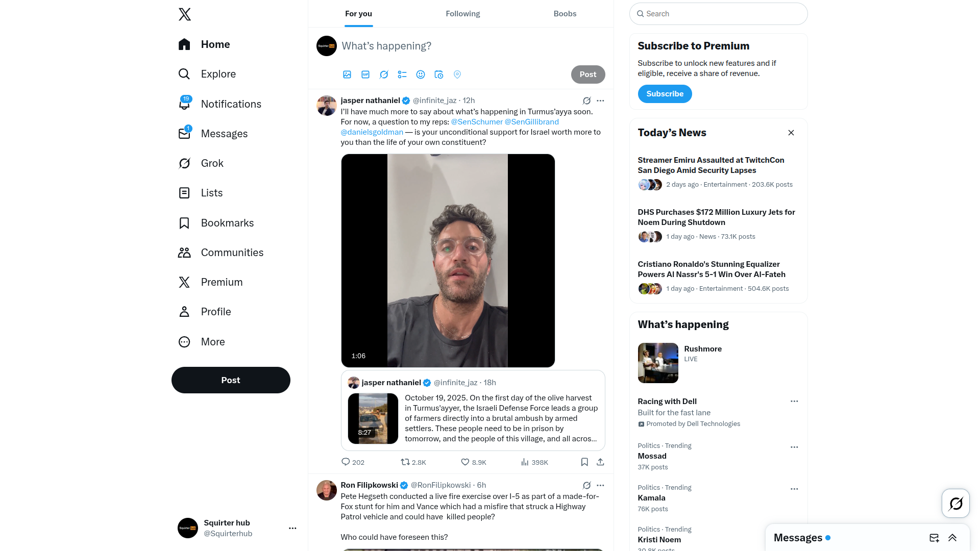
Task: Open Bookmarks in the sidebar
Action: click(216, 223)
